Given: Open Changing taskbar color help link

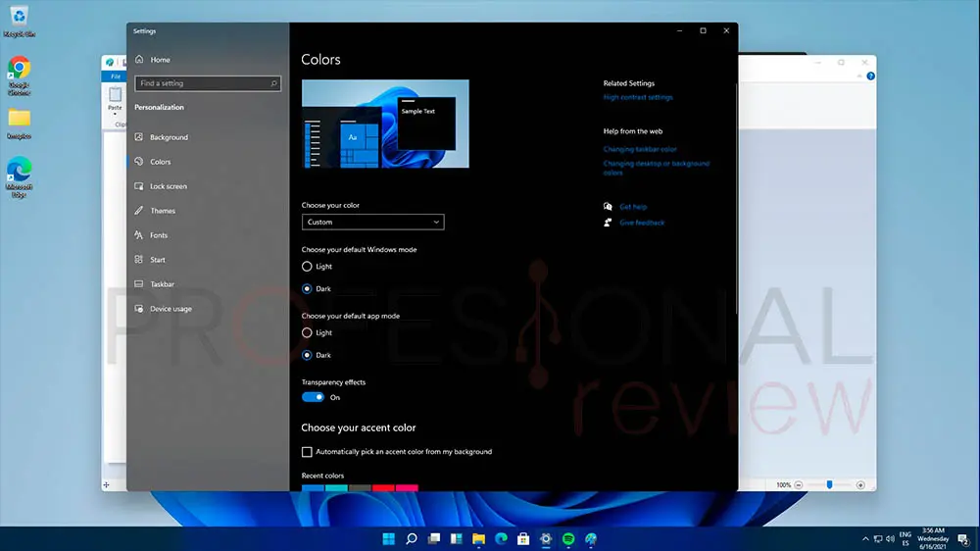Looking at the screenshot, I should point(640,149).
